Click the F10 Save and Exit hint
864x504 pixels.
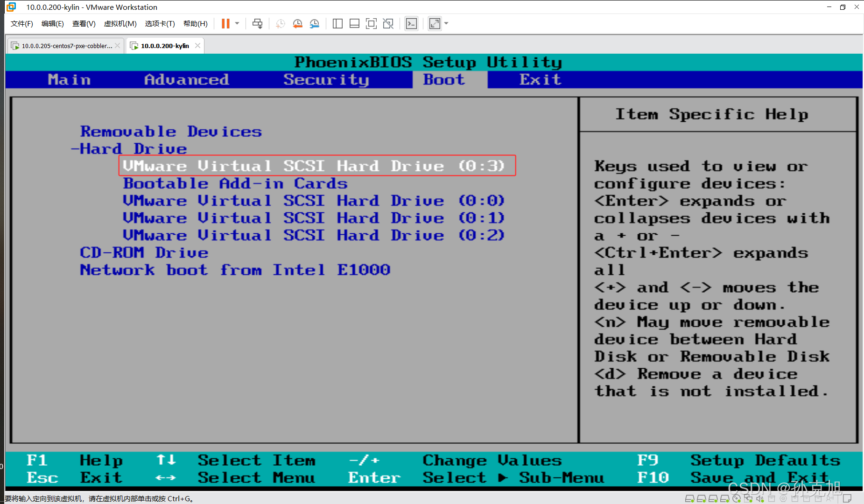click(x=733, y=477)
